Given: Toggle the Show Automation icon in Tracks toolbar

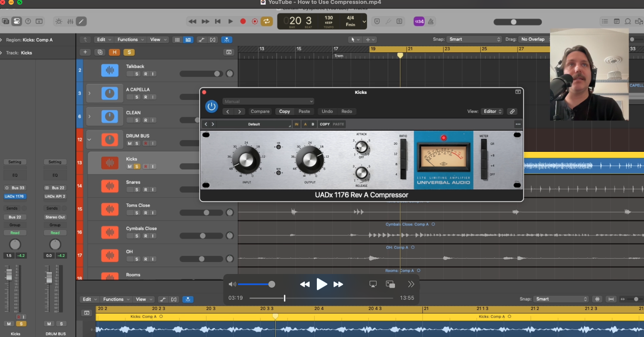Looking at the screenshot, I should pyautogui.click(x=201, y=39).
